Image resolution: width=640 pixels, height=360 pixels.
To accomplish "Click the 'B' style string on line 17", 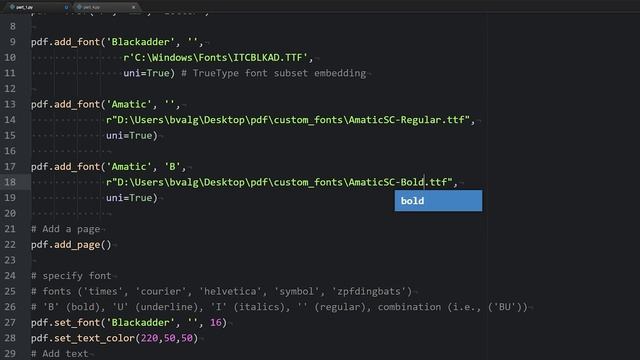I will click(x=172, y=167).
